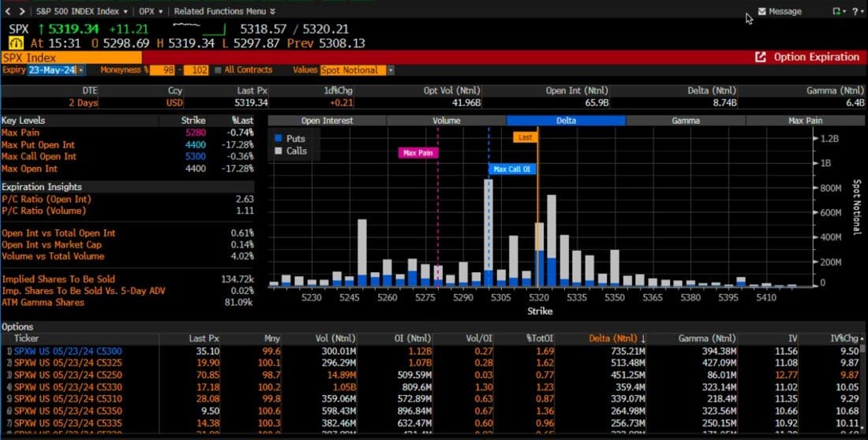This screenshot has height=440, width=868.
Task: Switch to the Gamma chart tab
Action: 685,121
